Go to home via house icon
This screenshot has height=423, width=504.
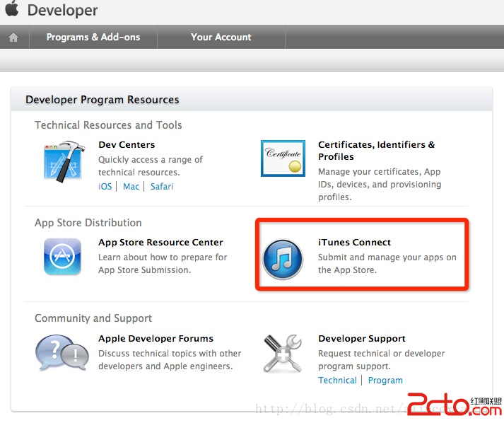click(x=13, y=37)
